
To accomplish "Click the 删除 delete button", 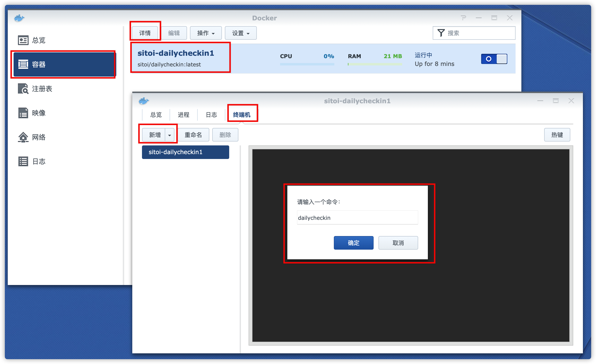I will pos(225,135).
